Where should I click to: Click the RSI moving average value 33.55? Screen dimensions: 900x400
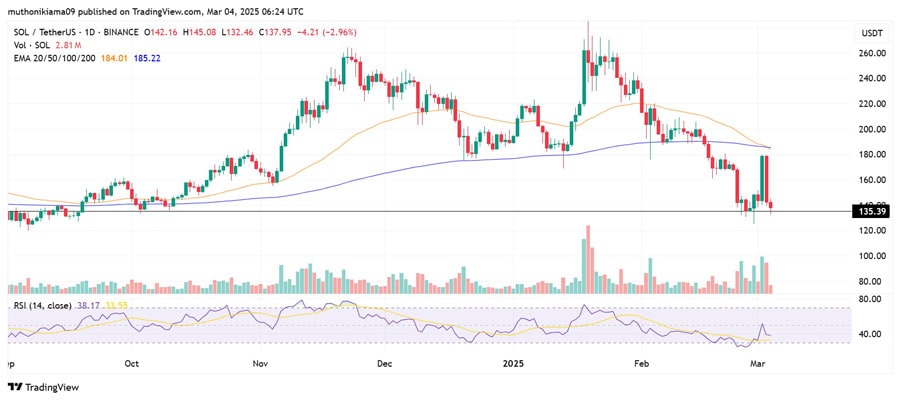[x=115, y=306]
